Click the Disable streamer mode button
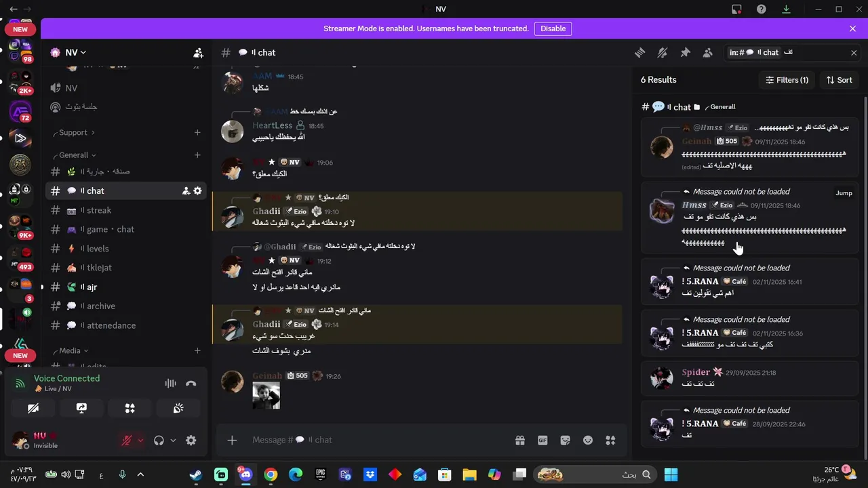 (553, 28)
